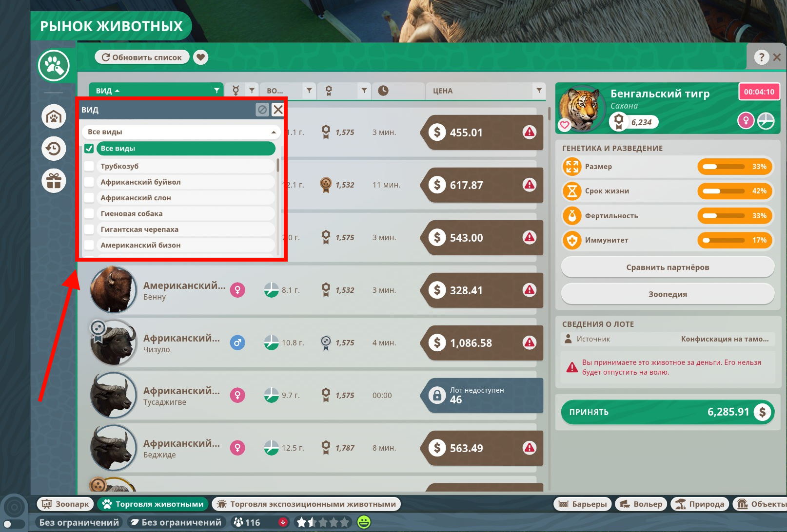Switch to the Зоопарк tab

click(x=65, y=504)
